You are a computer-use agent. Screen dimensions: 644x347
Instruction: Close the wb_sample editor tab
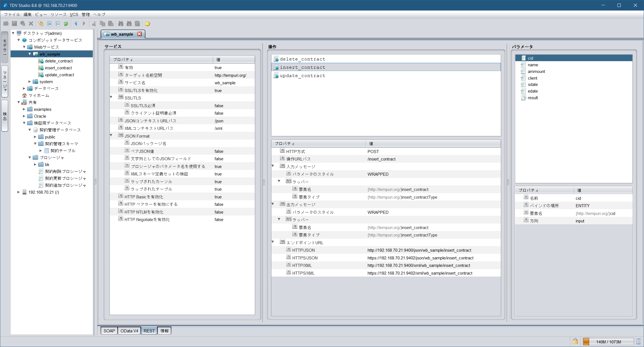[140, 34]
